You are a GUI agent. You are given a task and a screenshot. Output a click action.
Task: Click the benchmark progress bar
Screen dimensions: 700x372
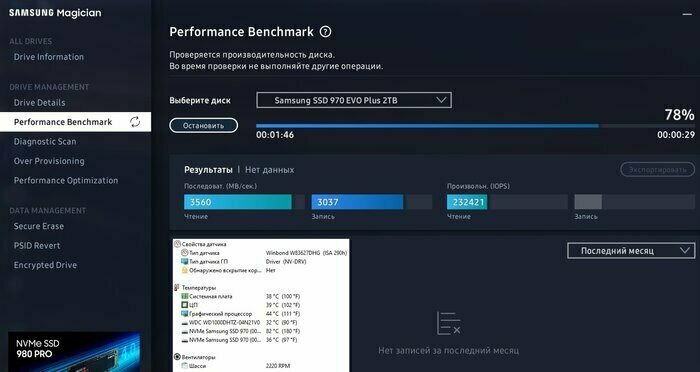pyautogui.click(x=475, y=126)
